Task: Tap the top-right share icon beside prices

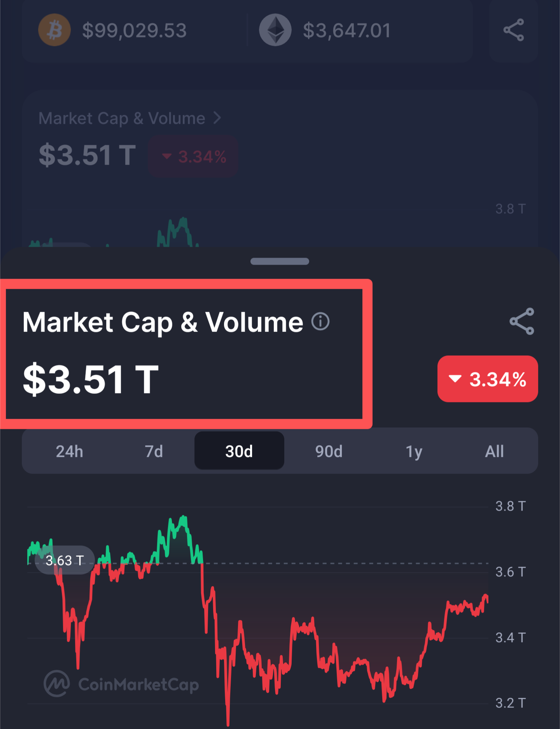Action: pyautogui.click(x=514, y=30)
